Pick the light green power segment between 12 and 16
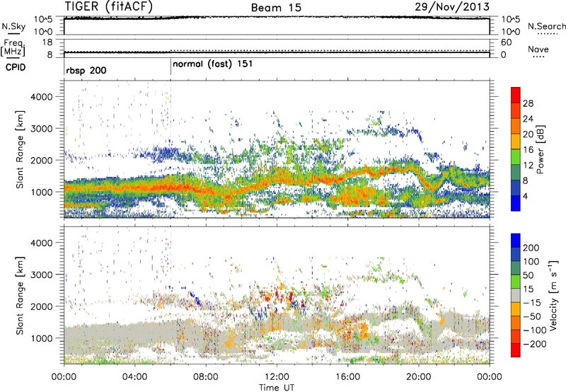The image size is (566, 392). [516, 157]
